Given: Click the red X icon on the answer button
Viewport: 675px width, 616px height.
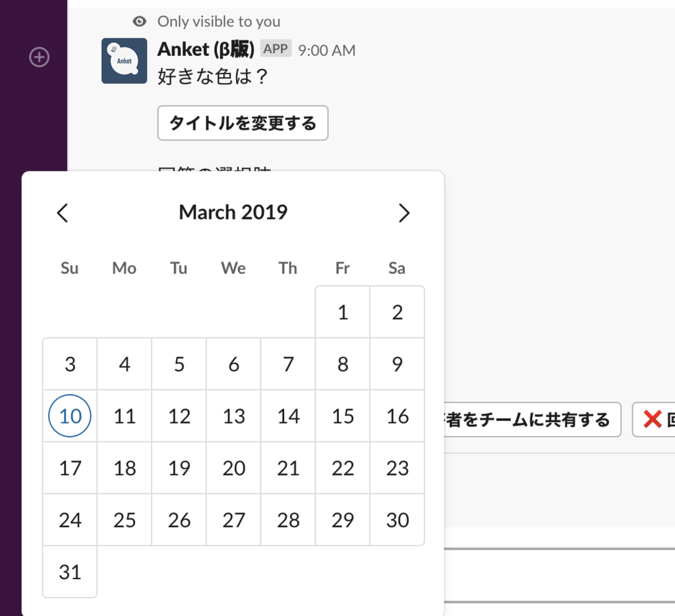Looking at the screenshot, I should (x=653, y=420).
